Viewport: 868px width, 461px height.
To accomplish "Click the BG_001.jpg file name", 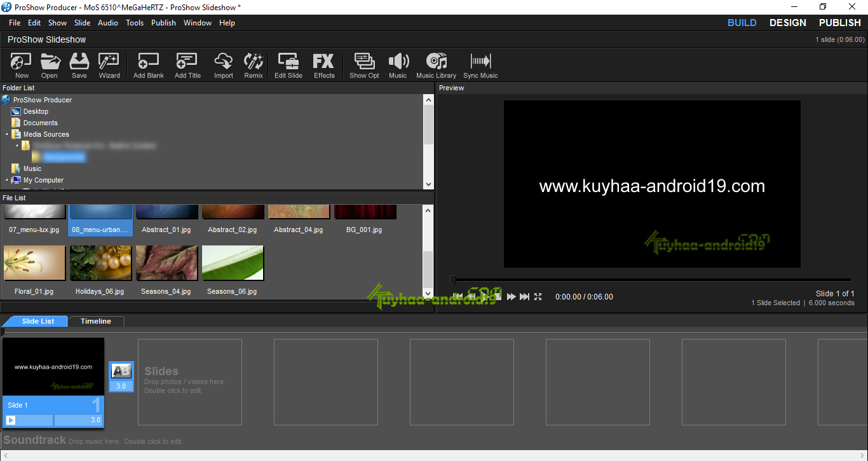I will pyautogui.click(x=365, y=230).
